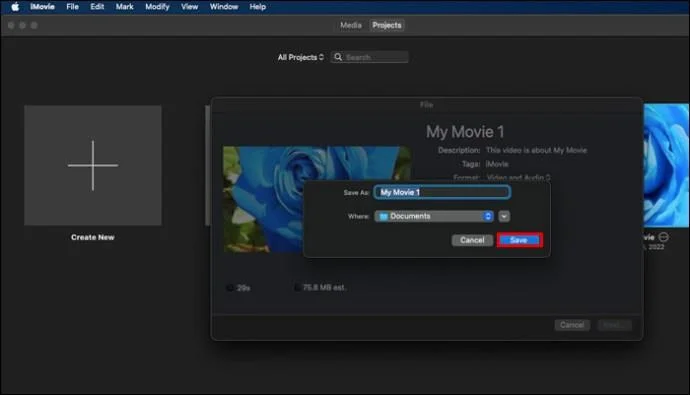Click the red close window button

[x=11, y=26]
